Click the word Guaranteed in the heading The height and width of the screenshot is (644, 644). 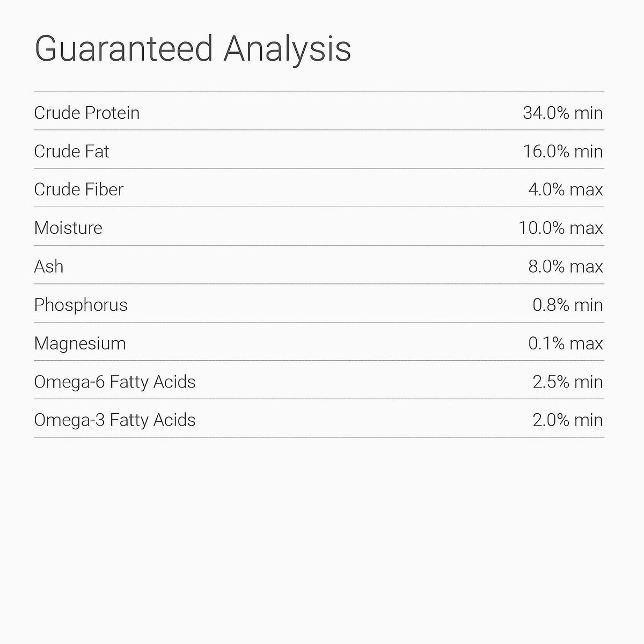[124, 49]
